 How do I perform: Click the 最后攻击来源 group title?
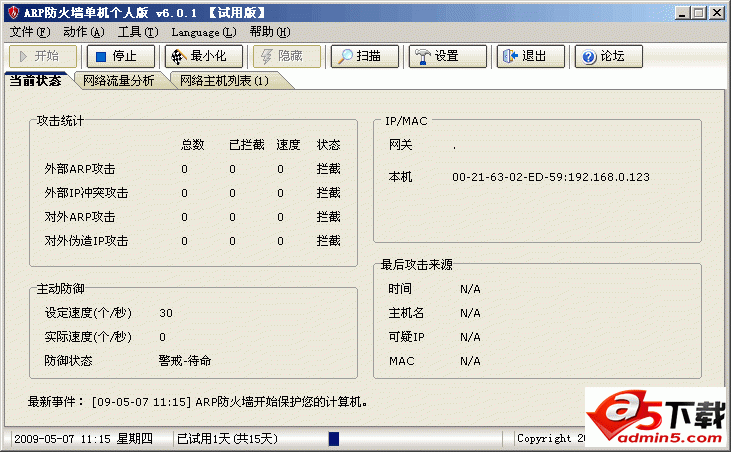click(417, 265)
